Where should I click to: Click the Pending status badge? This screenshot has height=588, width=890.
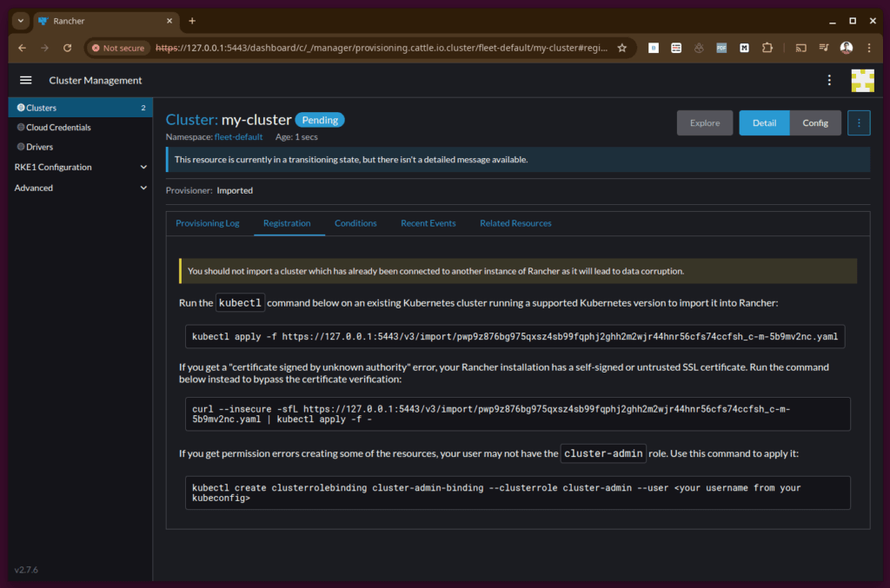(320, 120)
